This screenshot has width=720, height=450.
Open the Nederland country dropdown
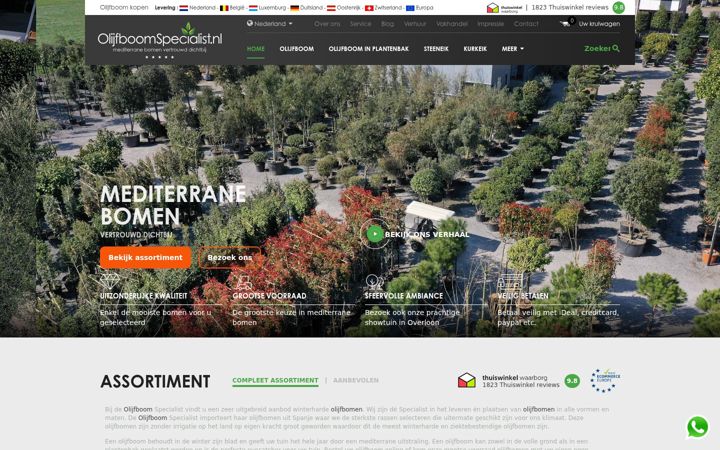click(270, 23)
